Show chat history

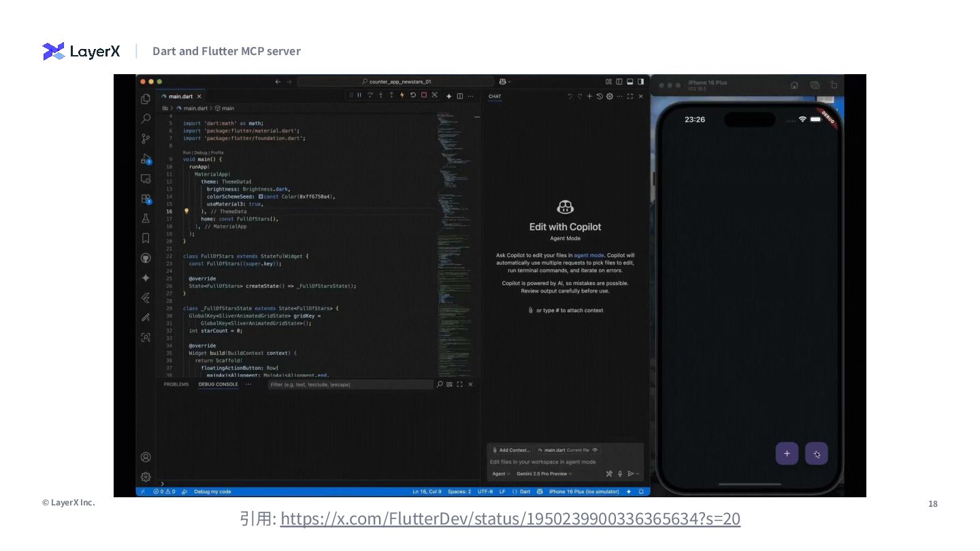(600, 97)
